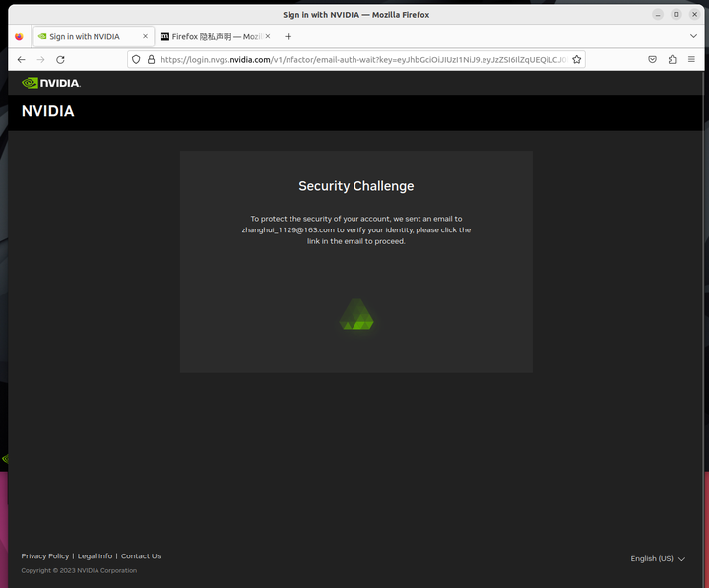Image resolution: width=709 pixels, height=588 pixels.
Task: Maximize the Firefox window
Action: click(676, 15)
